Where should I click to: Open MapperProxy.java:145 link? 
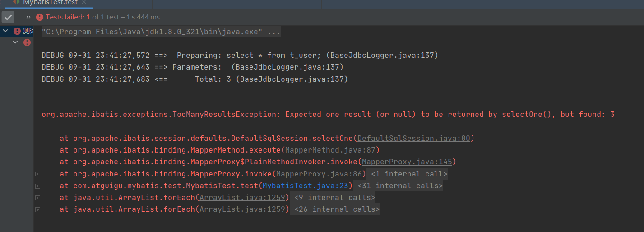point(407,162)
